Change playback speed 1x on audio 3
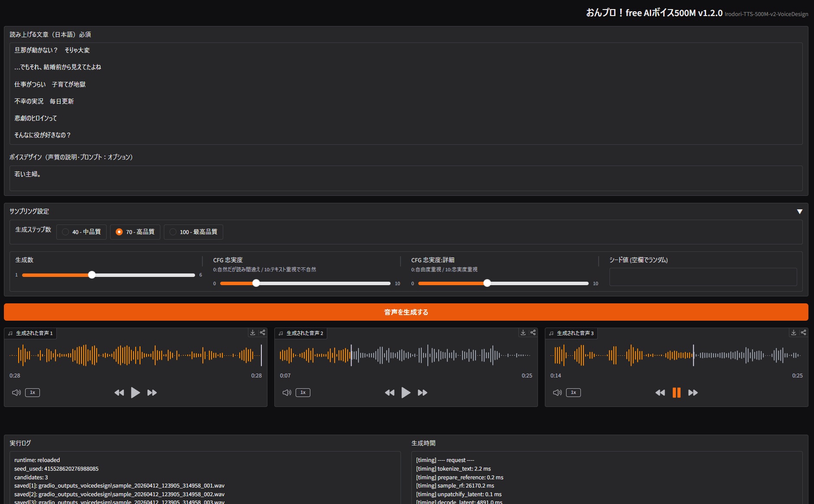The height and width of the screenshot is (504, 814). pos(573,393)
